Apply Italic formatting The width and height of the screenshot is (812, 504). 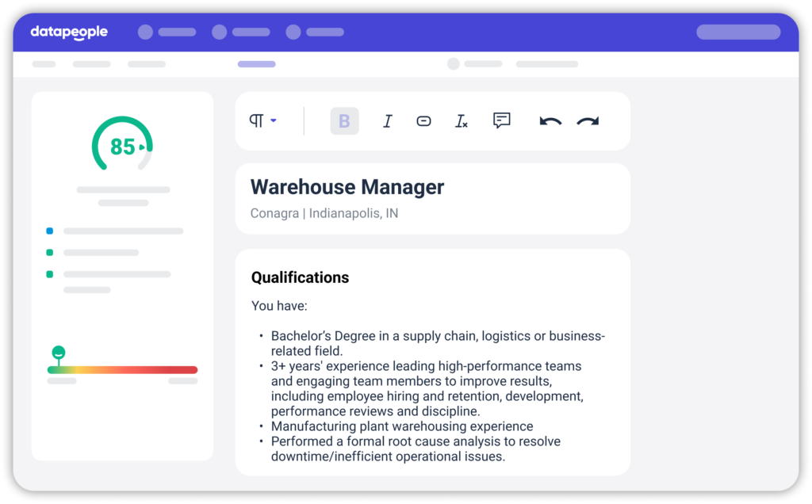(x=387, y=121)
